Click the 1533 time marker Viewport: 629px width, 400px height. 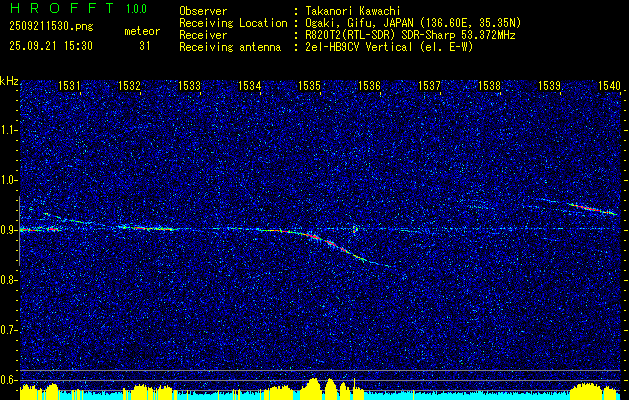(189, 86)
